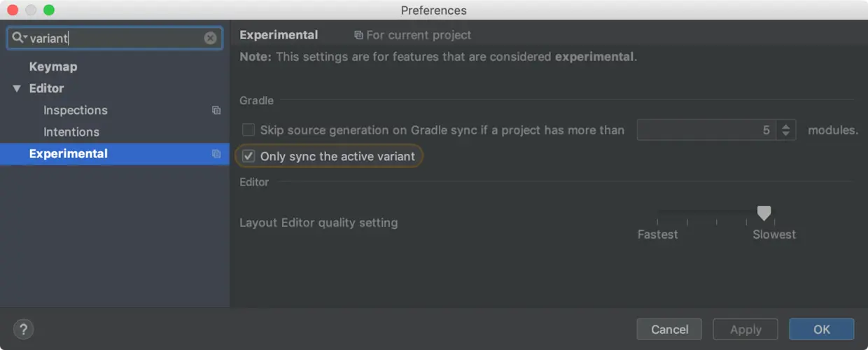Click the search magnifier icon
868x350 pixels.
[x=18, y=38]
